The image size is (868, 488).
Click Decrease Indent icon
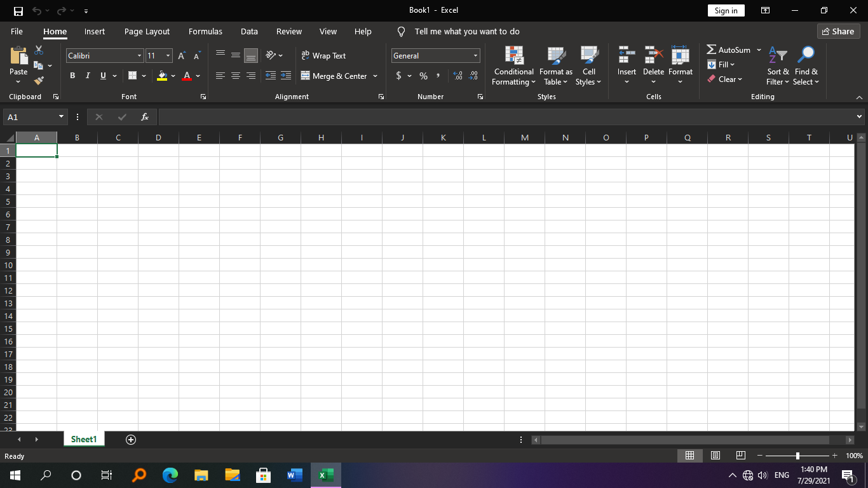click(271, 76)
